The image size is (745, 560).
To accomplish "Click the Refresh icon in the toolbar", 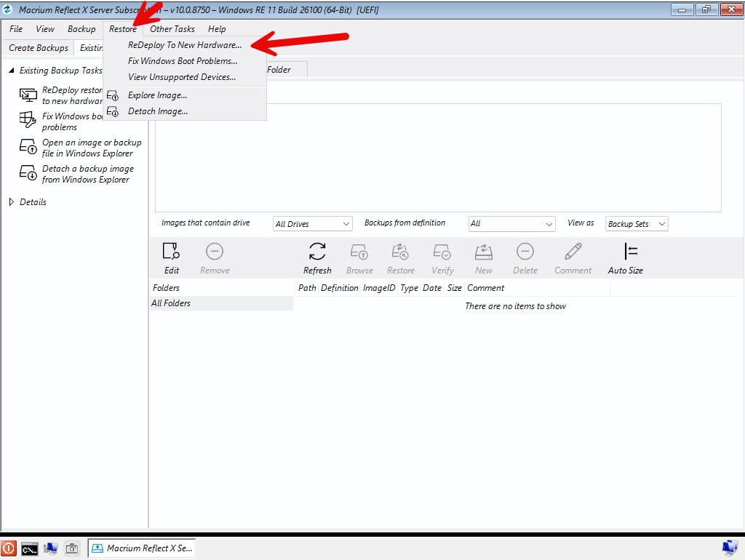I will pos(317,252).
